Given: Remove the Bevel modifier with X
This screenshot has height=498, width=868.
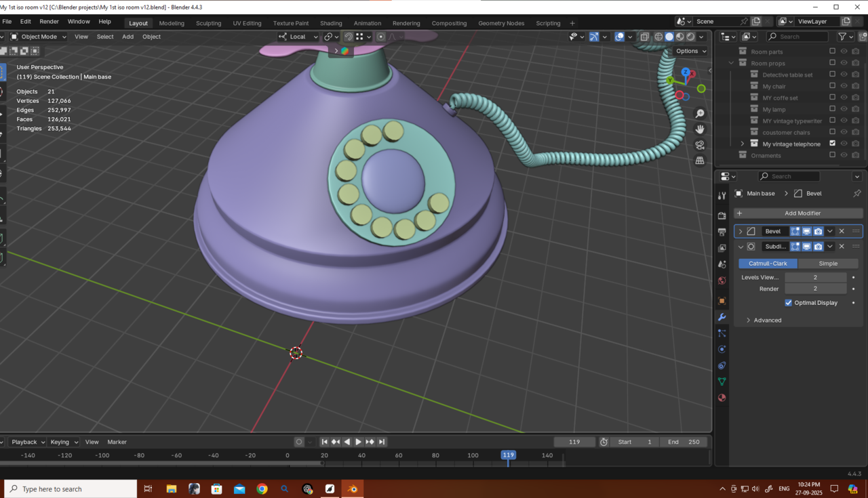Looking at the screenshot, I should pyautogui.click(x=842, y=231).
